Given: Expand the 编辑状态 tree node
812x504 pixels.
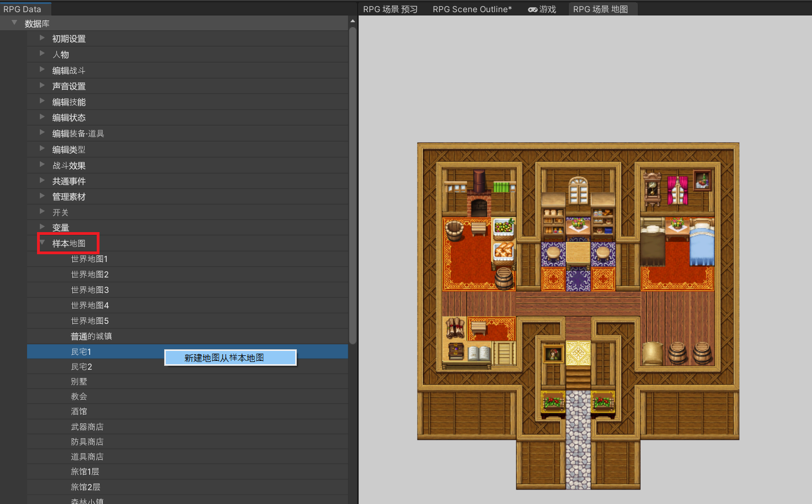Looking at the screenshot, I should coord(42,117).
